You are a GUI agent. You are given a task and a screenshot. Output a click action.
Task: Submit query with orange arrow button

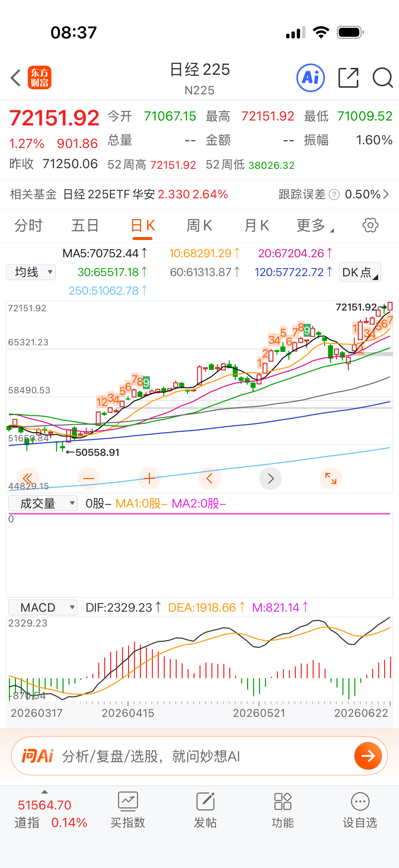tap(368, 756)
